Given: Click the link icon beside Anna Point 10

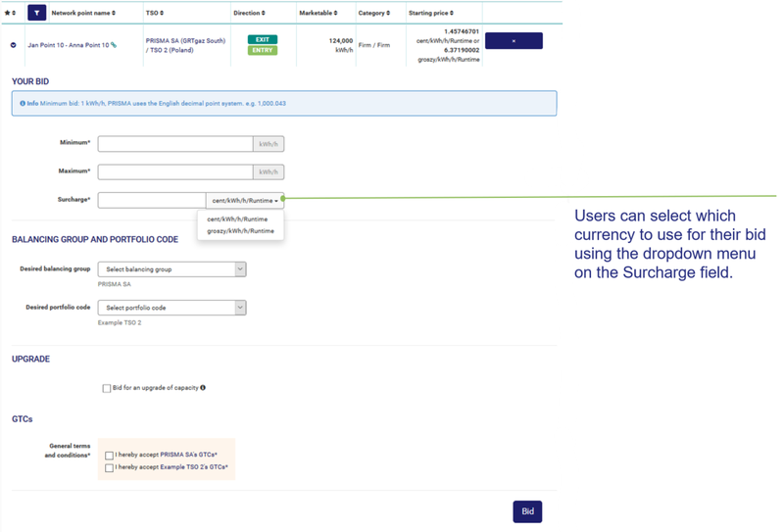Looking at the screenshot, I should coord(114,45).
